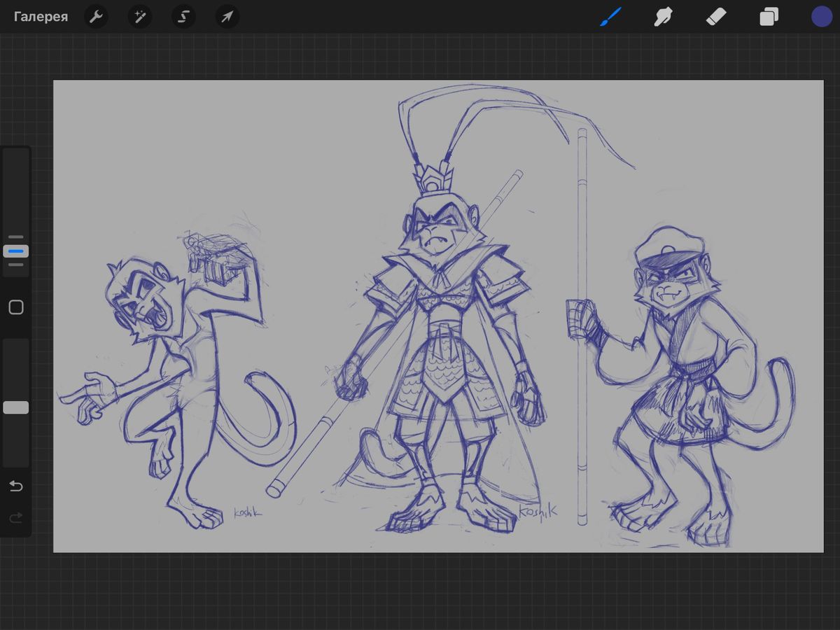Select the Eraser tool
Screen dimensions: 840x630
(716, 17)
